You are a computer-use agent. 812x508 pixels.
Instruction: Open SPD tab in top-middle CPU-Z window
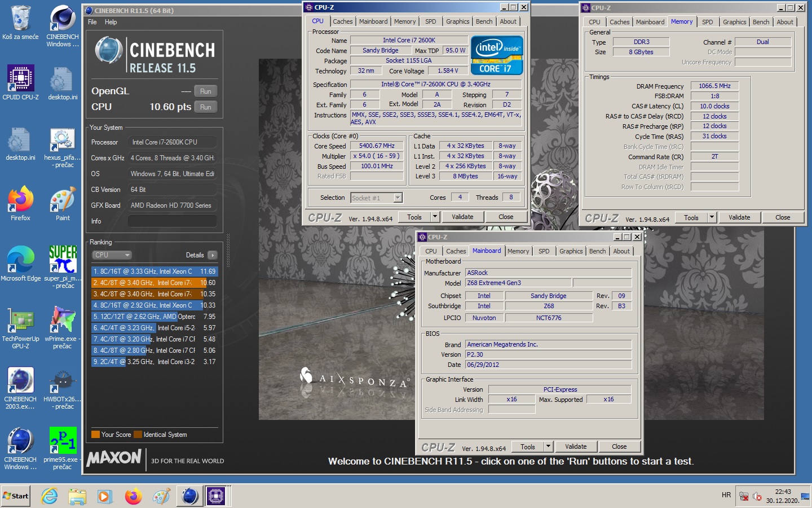click(x=431, y=21)
